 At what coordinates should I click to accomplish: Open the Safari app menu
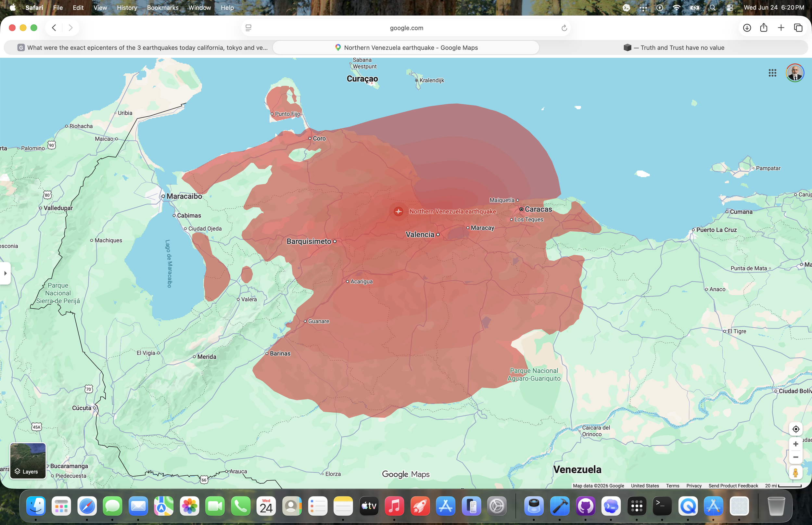click(34, 7)
